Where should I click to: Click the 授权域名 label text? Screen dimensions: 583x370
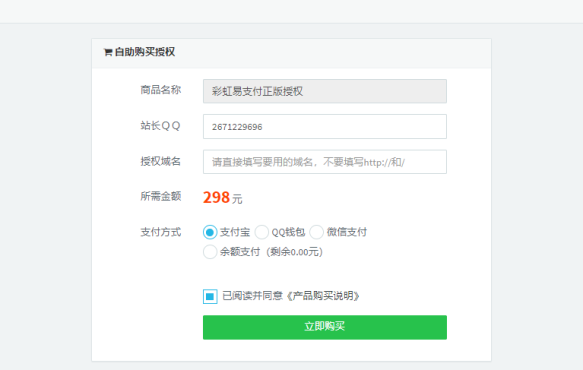click(x=161, y=161)
